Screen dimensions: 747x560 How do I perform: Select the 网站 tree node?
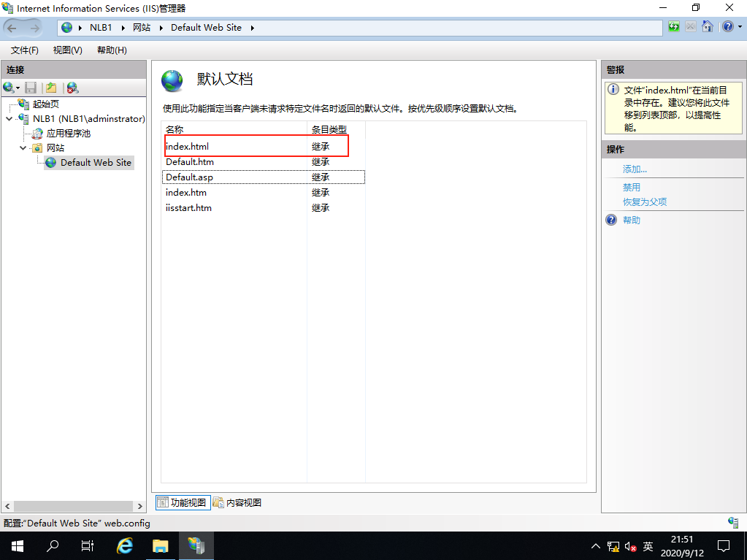click(55, 148)
